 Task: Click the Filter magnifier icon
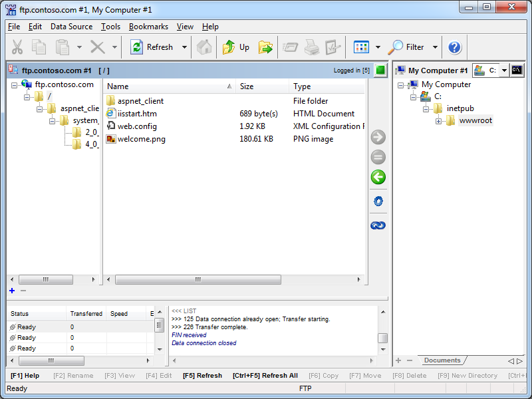pos(396,47)
